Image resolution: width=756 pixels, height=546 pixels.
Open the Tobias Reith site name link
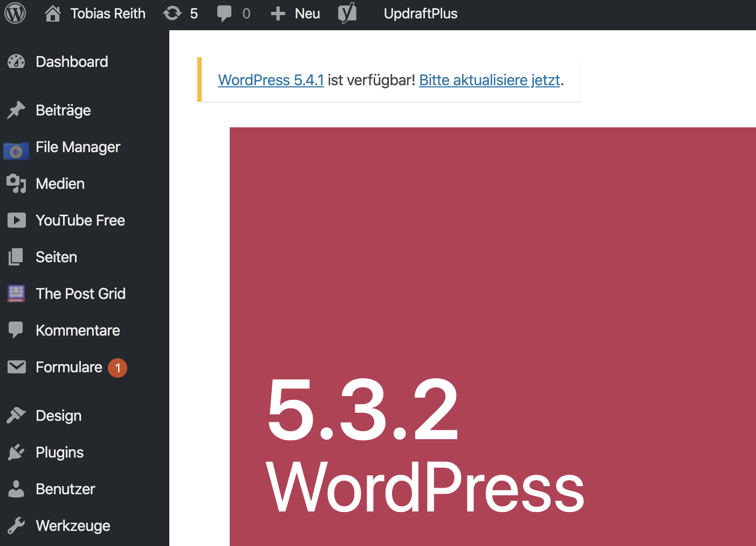click(x=108, y=13)
